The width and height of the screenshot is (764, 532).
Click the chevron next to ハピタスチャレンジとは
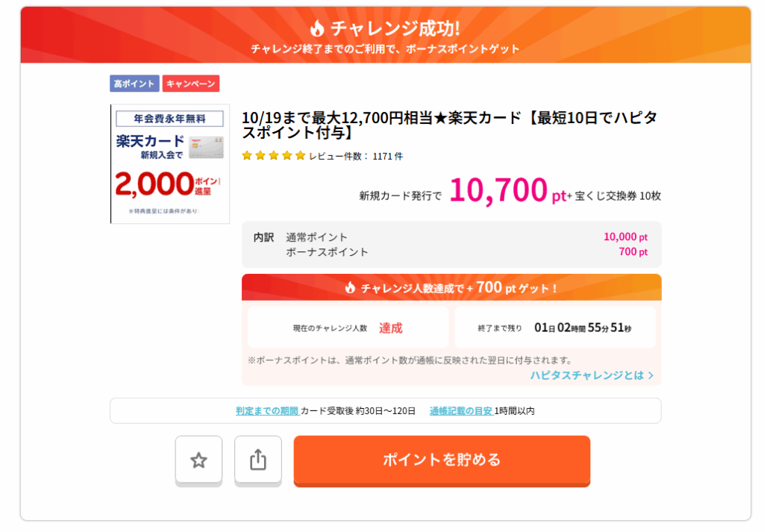coord(651,375)
